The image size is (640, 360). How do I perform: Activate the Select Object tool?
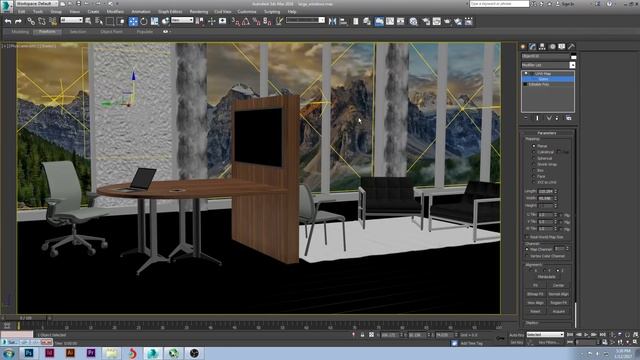(x=88, y=21)
